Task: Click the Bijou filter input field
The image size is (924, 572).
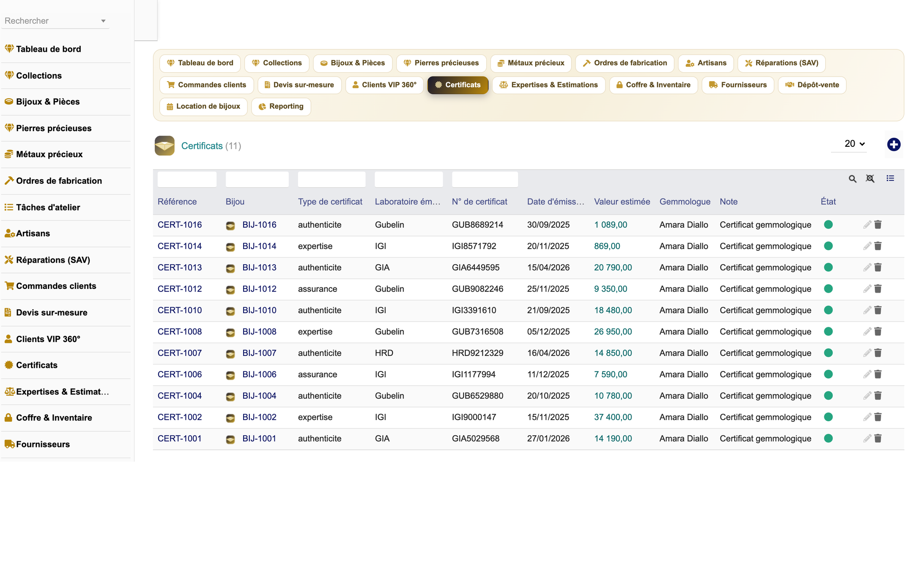Action: coord(257,180)
